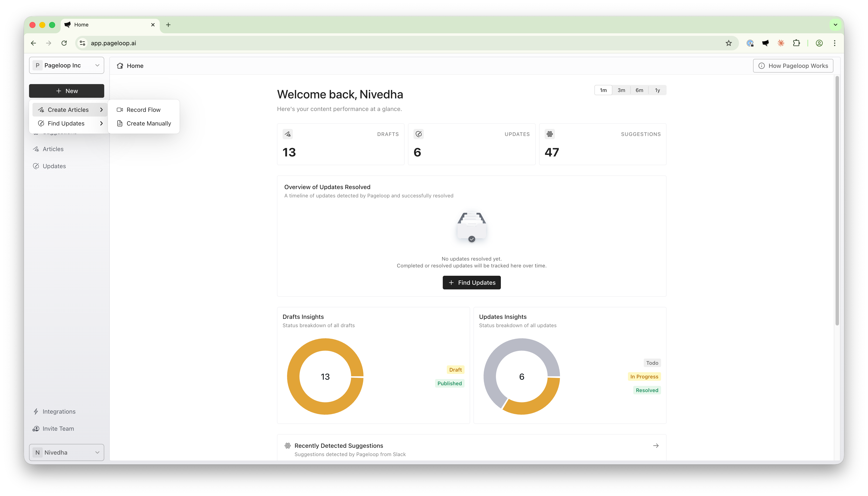Choose Record Flow from the submenu
This screenshot has height=496, width=868.
(x=144, y=110)
